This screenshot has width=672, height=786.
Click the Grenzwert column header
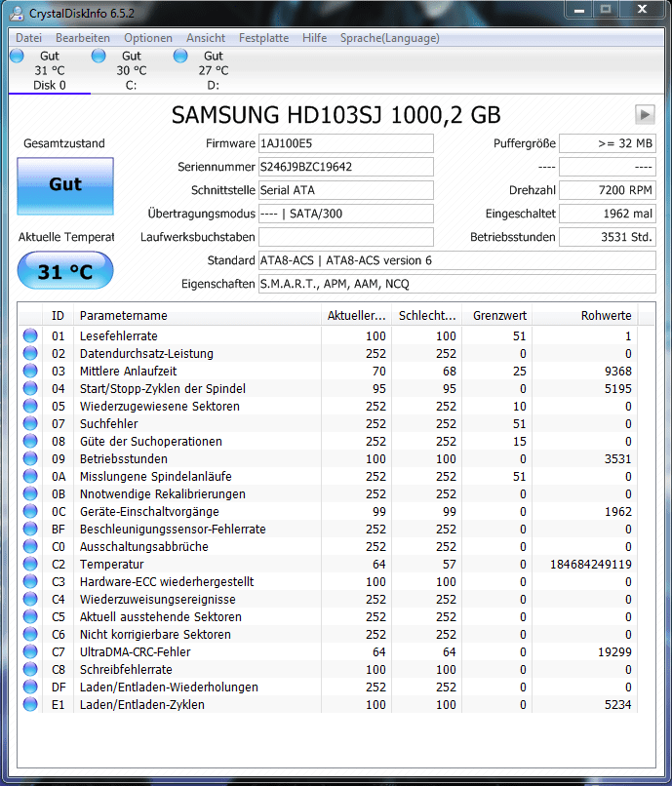pyautogui.click(x=497, y=316)
